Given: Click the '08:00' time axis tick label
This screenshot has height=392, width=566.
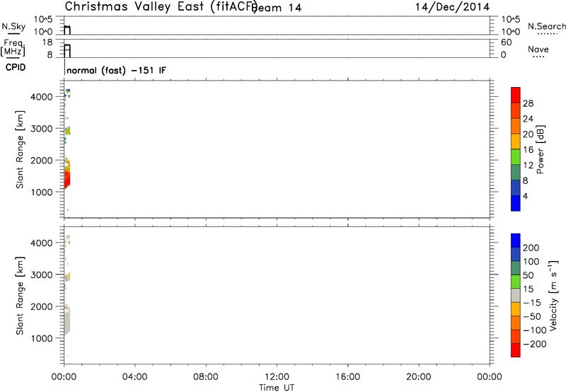Looking at the screenshot, I should click(x=206, y=377).
